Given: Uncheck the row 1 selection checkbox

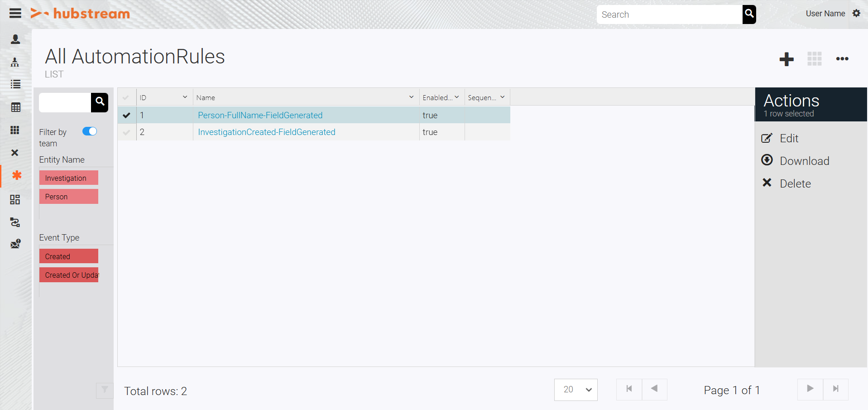Looking at the screenshot, I should pos(127,115).
